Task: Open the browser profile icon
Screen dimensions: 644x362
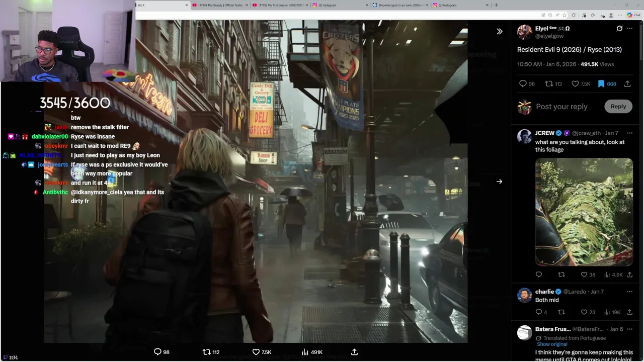Action: 611,15
